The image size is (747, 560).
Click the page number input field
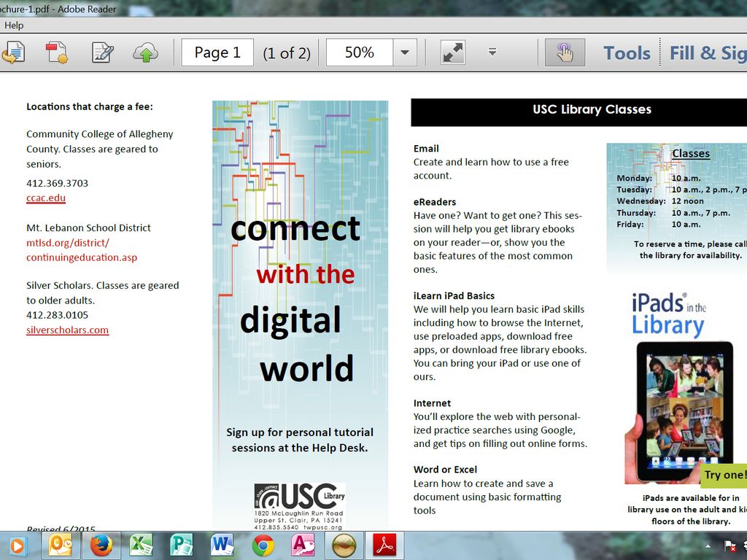217,52
